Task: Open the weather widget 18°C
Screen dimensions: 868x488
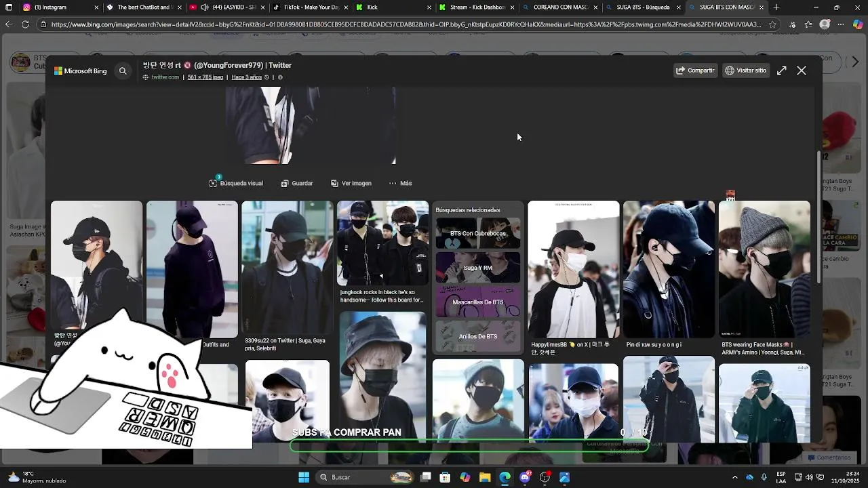Action: click(x=37, y=477)
